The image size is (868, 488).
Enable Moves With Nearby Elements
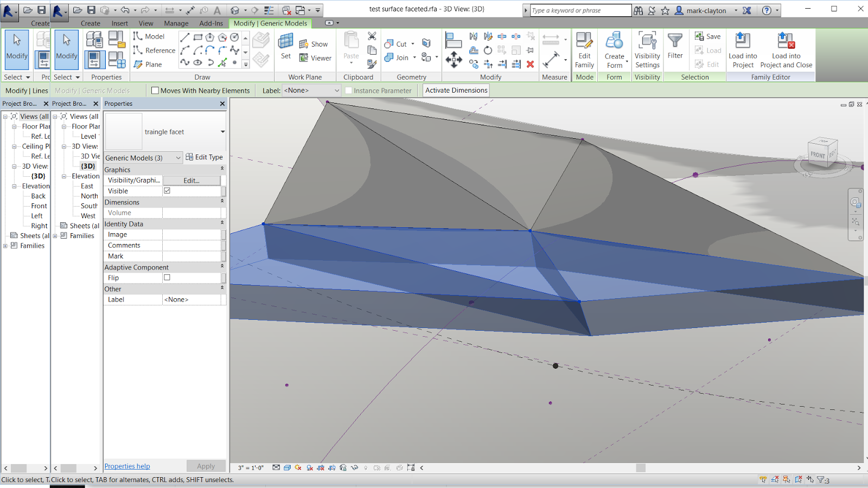tap(155, 90)
